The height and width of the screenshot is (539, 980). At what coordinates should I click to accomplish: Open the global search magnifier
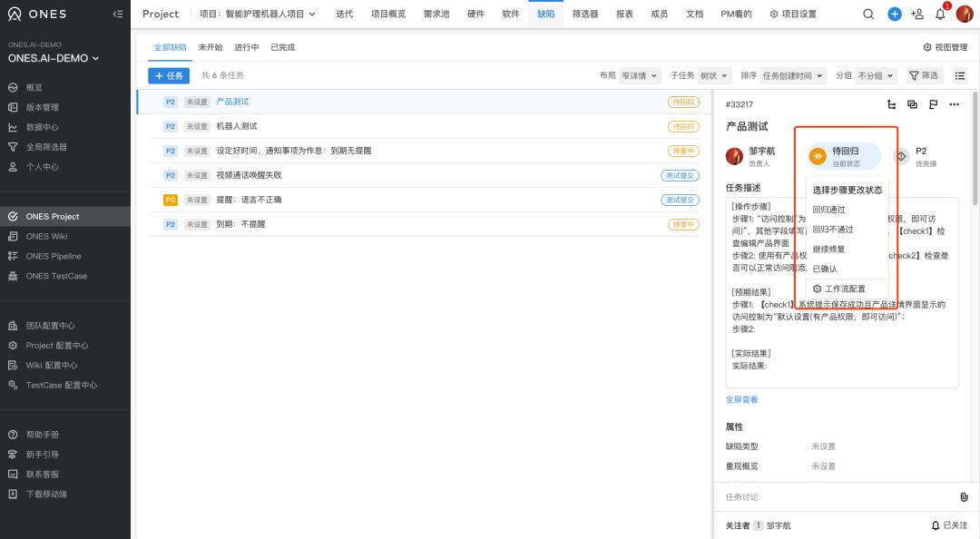(868, 14)
